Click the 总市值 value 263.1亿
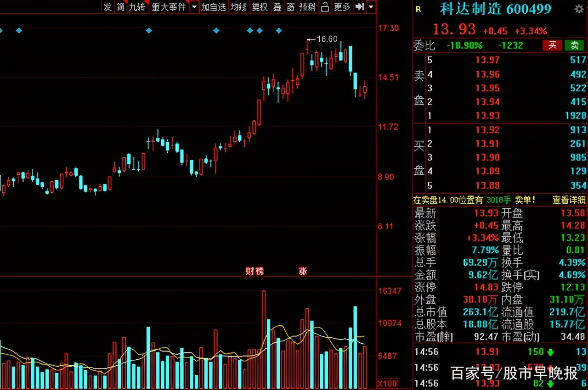The height and width of the screenshot is (390, 588). [x=481, y=312]
